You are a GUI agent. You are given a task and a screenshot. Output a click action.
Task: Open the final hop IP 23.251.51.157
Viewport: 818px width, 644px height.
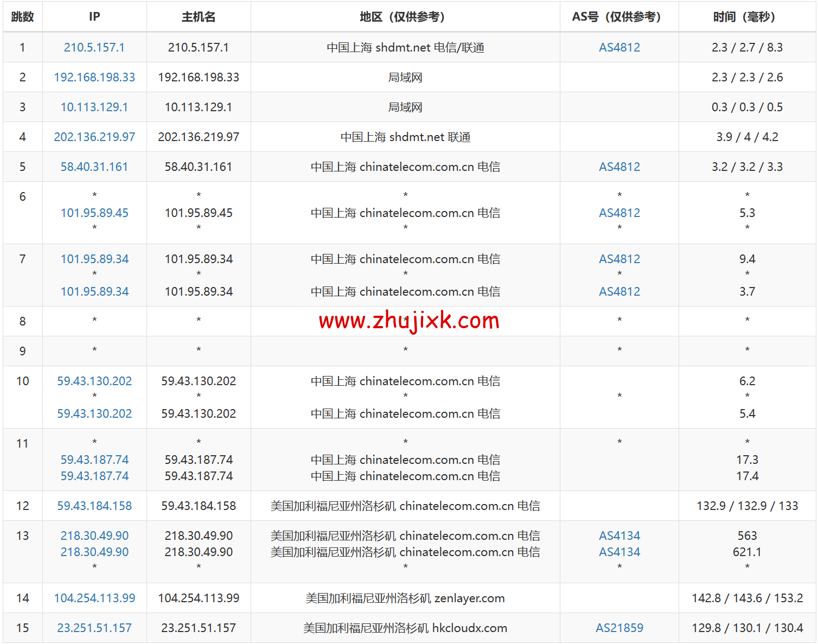pyautogui.click(x=94, y=628)
